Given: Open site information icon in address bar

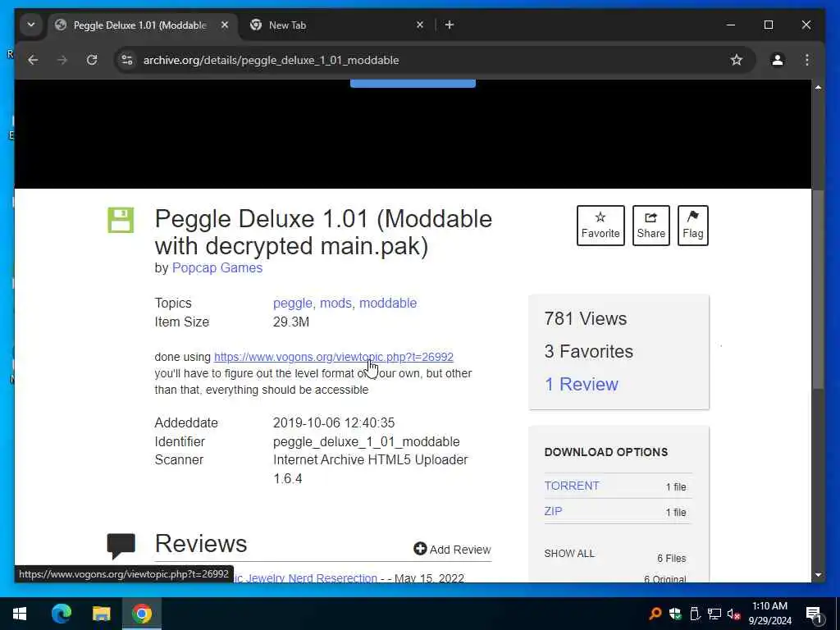Looking at the screenshot, I should 127,60.
